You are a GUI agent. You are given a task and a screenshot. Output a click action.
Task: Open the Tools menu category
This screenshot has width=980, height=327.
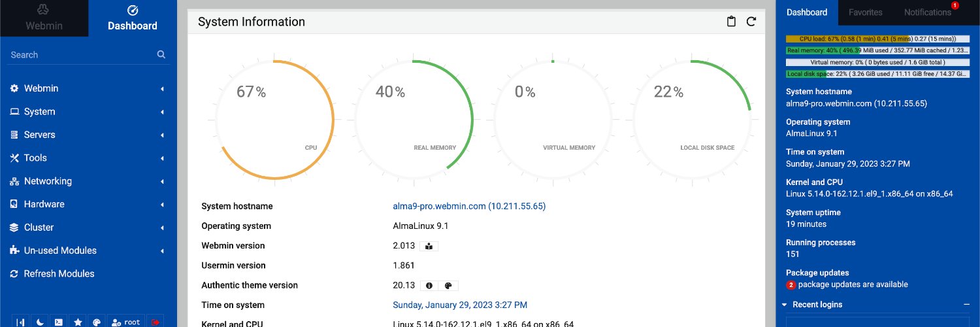tap(88, 158)
